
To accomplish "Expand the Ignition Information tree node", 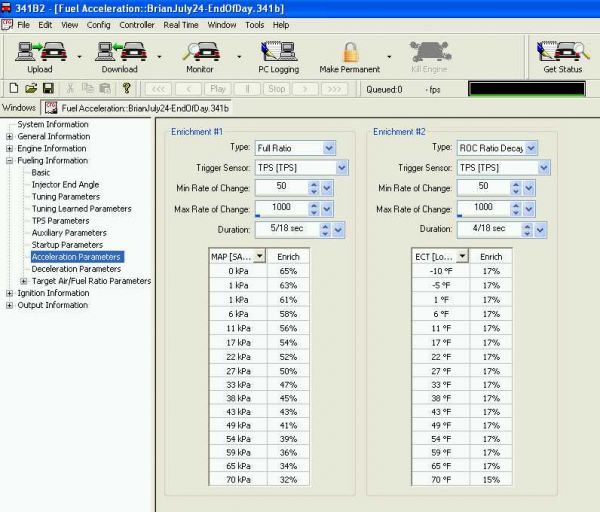I will [x=10, y=293].
